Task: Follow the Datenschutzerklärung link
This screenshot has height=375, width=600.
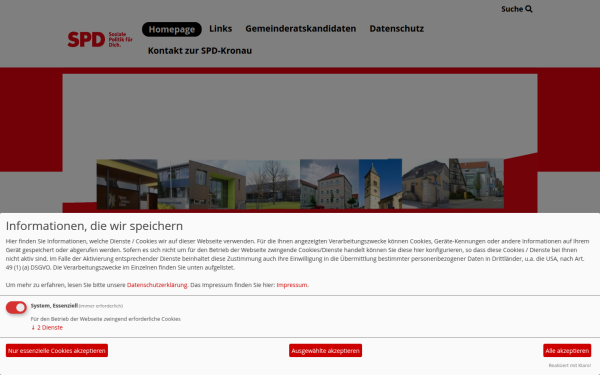Action: coord(157,285)
